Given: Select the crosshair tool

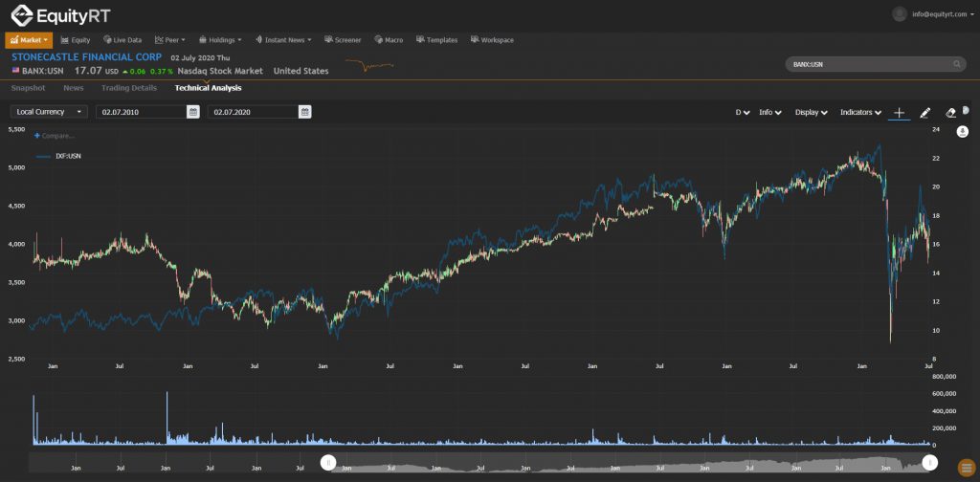Looking at the screenshot, I should tap(899, 113).
